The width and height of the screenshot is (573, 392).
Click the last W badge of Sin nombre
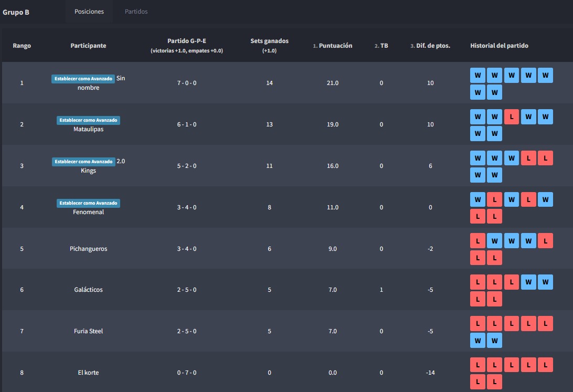(494, 92)
